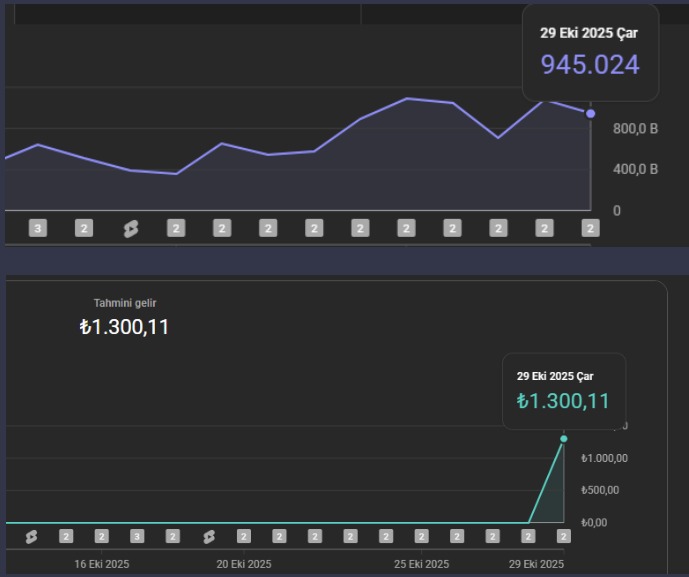Click rightmost '2' marker in revenue chart
Viewport: 689px width, 577px height.
(563, 537)
